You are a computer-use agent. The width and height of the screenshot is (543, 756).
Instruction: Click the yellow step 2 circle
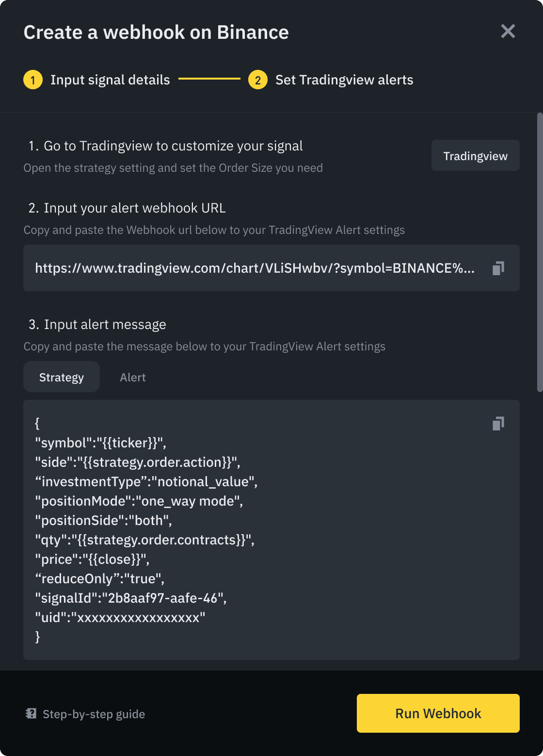258,80
